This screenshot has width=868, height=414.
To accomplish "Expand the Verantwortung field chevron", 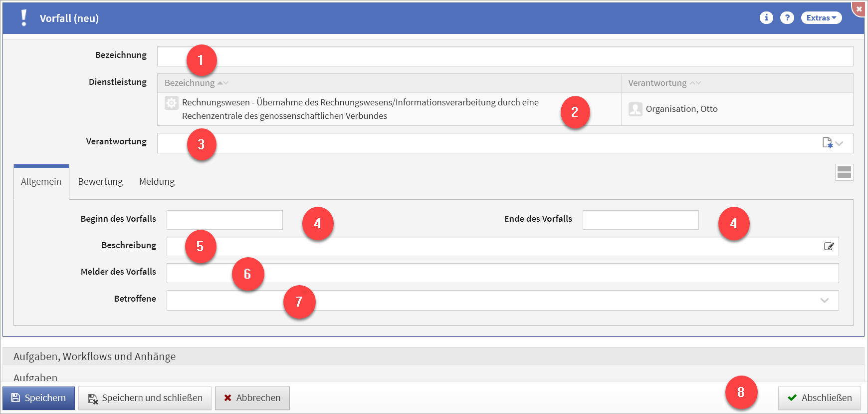I will pyautogui.click(x=840, y=144).
